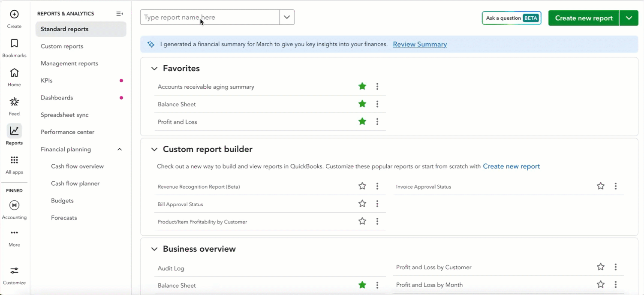Click the Ask a question BETA button

tap(512, 18)
